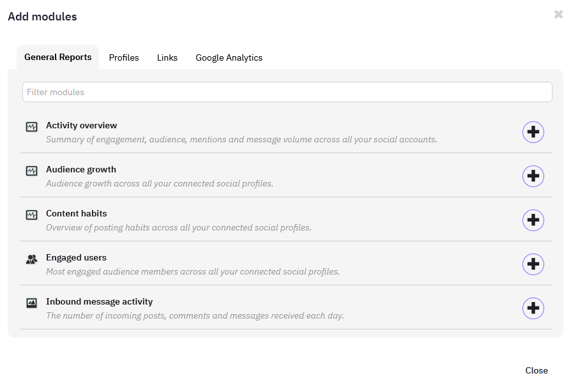Add the Activity overview module with plus icon
The width and height of the screenshot is (571, 392).
(x=533, y=132)
